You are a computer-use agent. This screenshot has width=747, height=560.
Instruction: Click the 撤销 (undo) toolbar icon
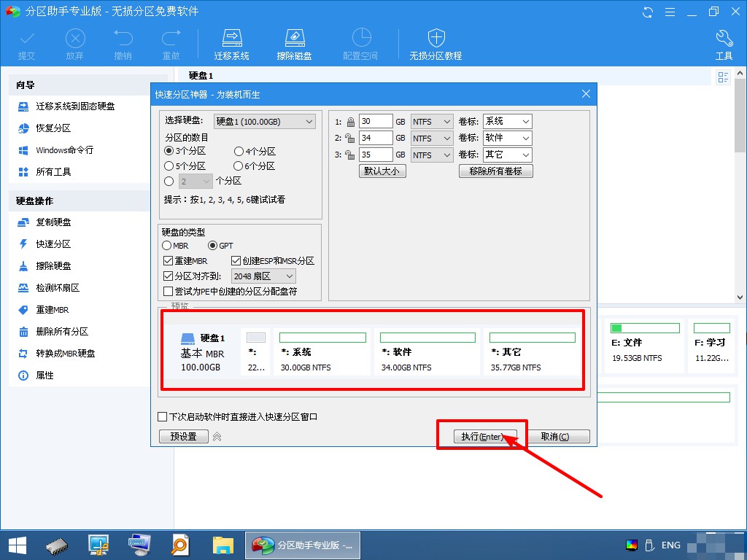(123, 44)
